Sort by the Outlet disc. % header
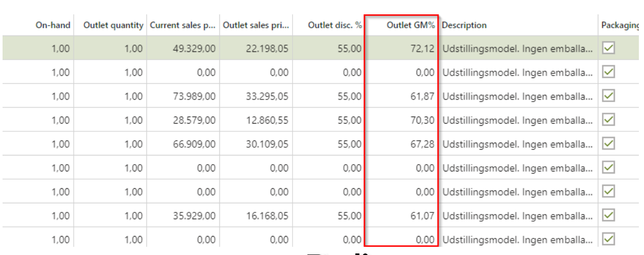This screenshot has height=255, width=644. (335, 25)
